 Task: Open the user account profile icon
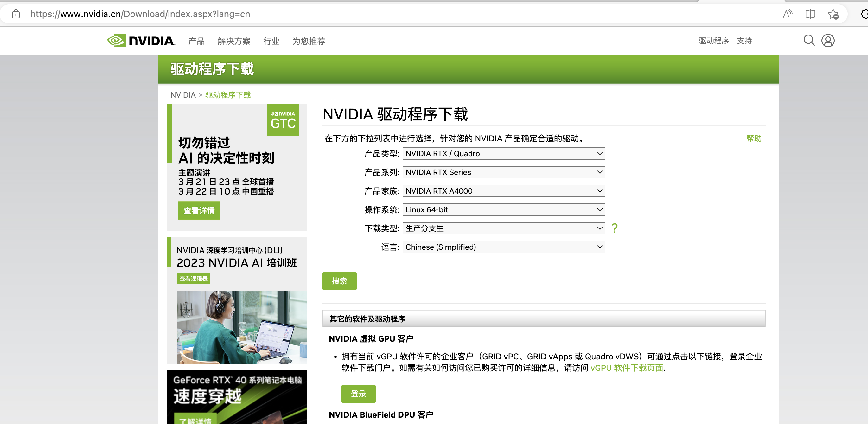click(827, 41)
